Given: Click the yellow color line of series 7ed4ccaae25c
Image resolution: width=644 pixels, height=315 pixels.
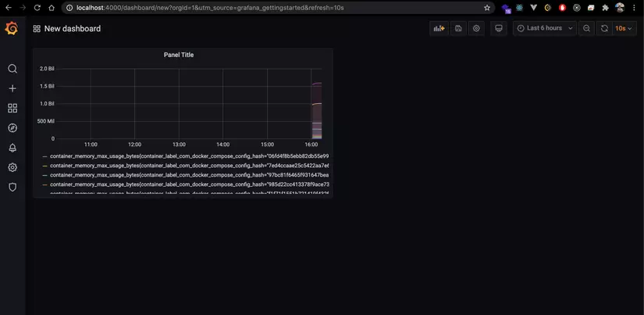Looking at the screenshot, I should click(44, 166).
